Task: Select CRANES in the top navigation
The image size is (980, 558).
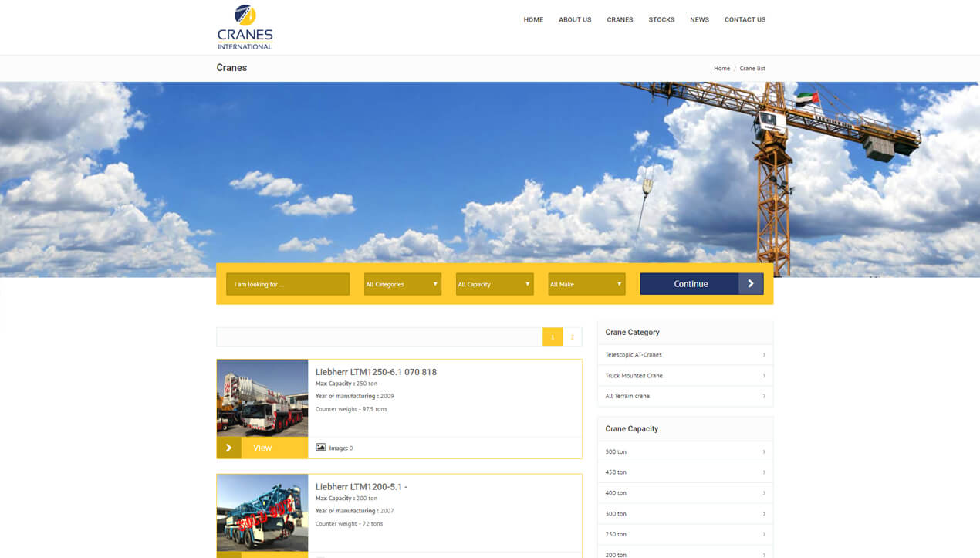Action: click(x=620, y=20)
